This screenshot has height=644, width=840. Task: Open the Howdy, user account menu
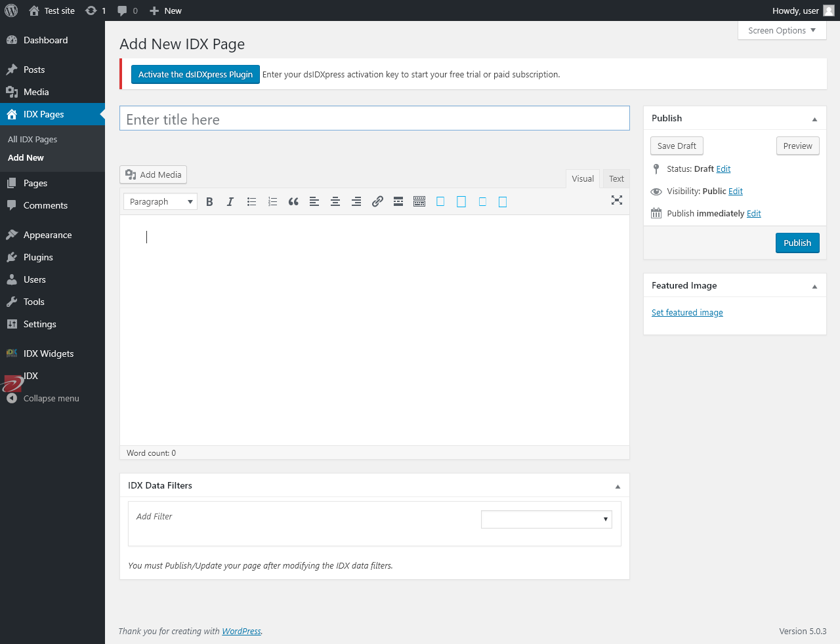pyautogui.click(x=803, y=10)
